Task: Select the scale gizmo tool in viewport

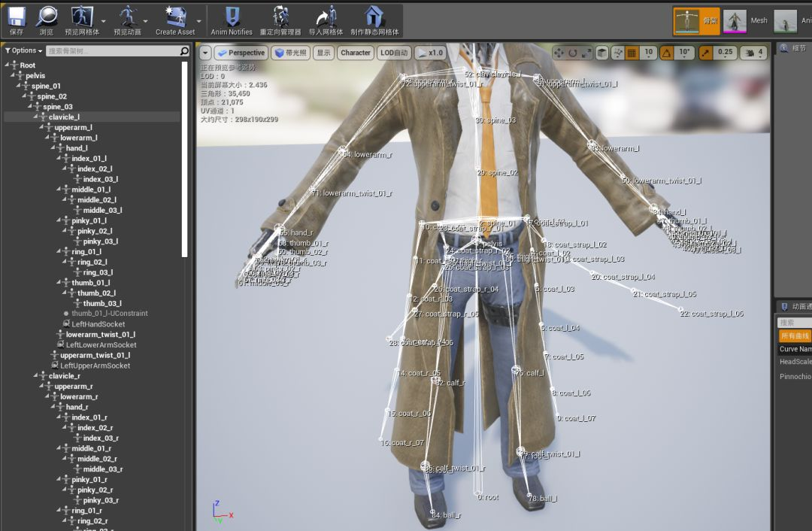Action: (586, 53)
